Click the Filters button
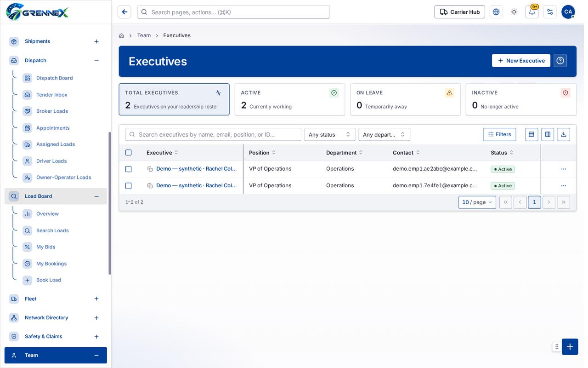The image size is (588, 368). point(499,134)
